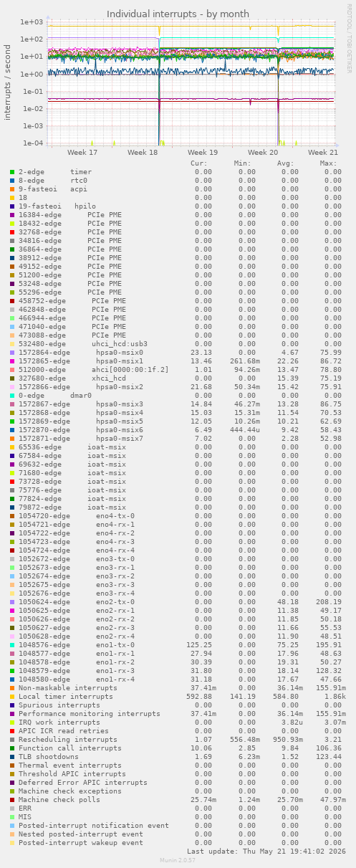Click the 2-edge timer color swatch
356x868 pixels.
[x=12, y=172]
